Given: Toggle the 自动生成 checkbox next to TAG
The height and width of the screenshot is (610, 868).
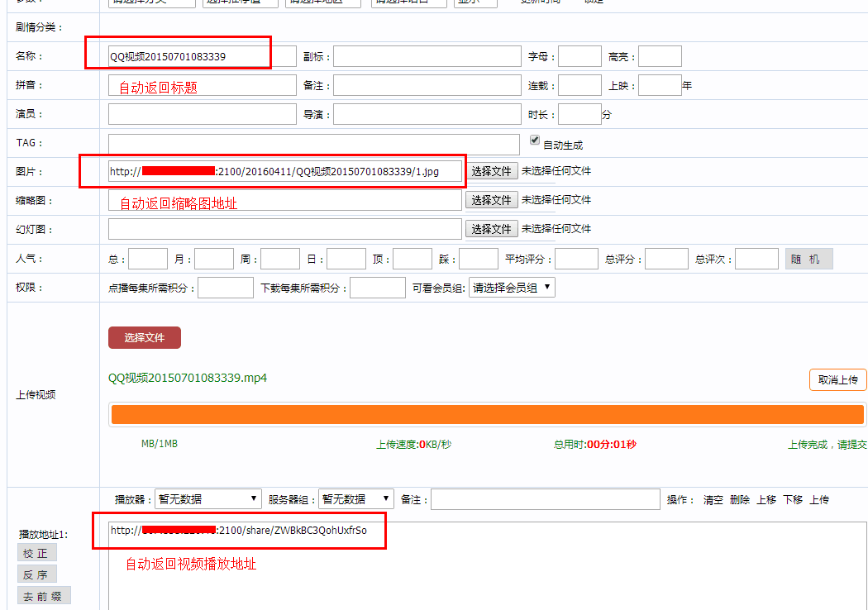Looking at the screenshot, I should click(535, 141).
